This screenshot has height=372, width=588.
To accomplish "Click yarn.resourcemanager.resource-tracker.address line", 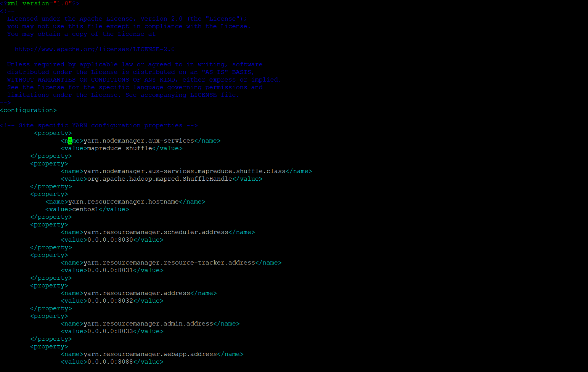I will pyautogui.click(x=171, y=263).
